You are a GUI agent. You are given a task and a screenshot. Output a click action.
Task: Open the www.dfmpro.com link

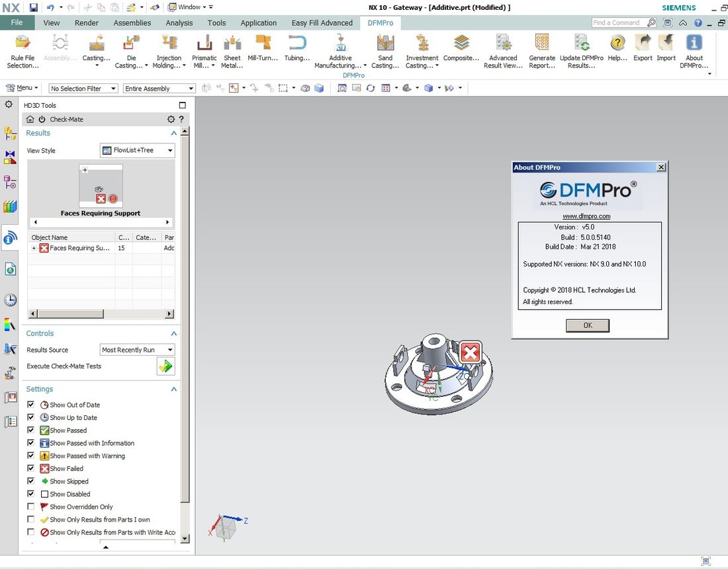586,216
